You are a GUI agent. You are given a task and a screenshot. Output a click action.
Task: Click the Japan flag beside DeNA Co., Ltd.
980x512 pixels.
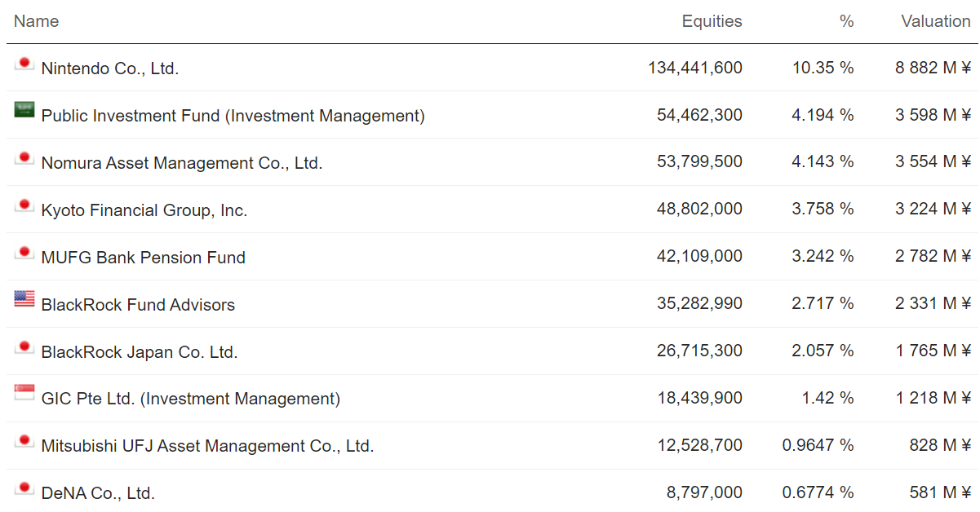click(x=24, y=488)
